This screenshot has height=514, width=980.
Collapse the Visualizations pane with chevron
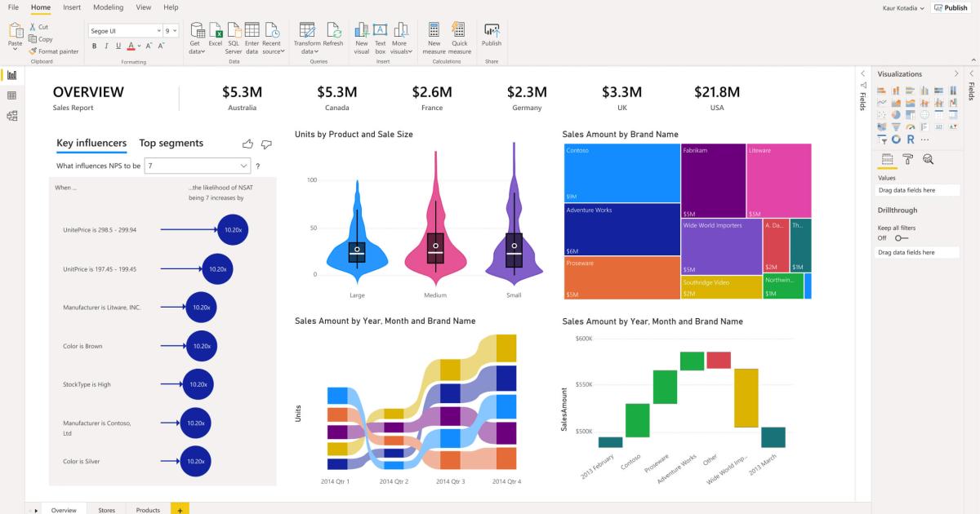[956, 73]
